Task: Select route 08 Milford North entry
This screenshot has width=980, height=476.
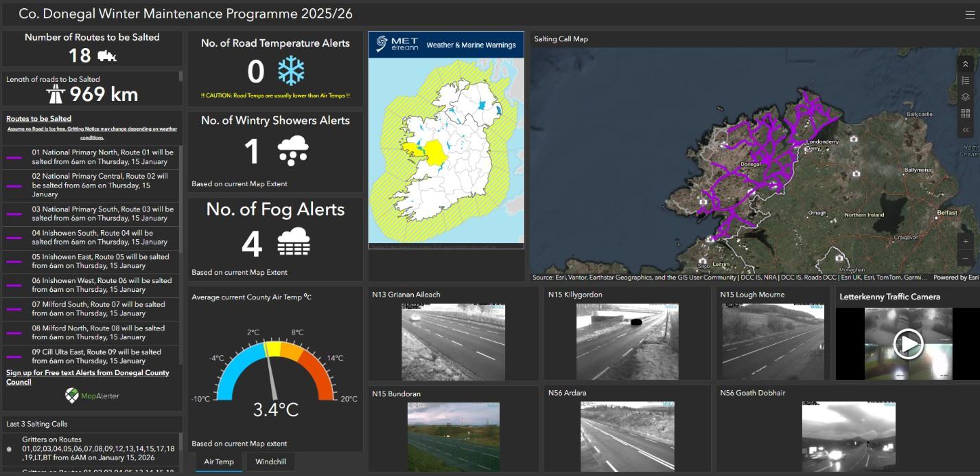Action: 91,332
